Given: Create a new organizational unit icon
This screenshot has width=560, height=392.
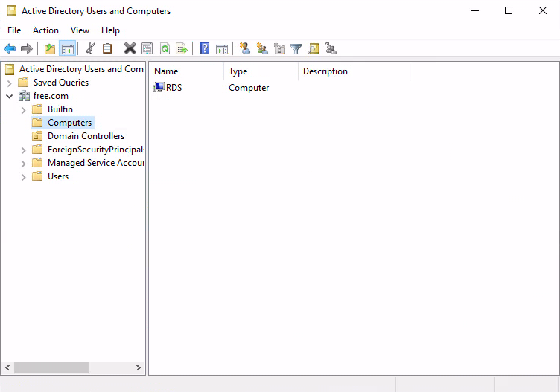Looking at the screenshot, I should 279,48.
